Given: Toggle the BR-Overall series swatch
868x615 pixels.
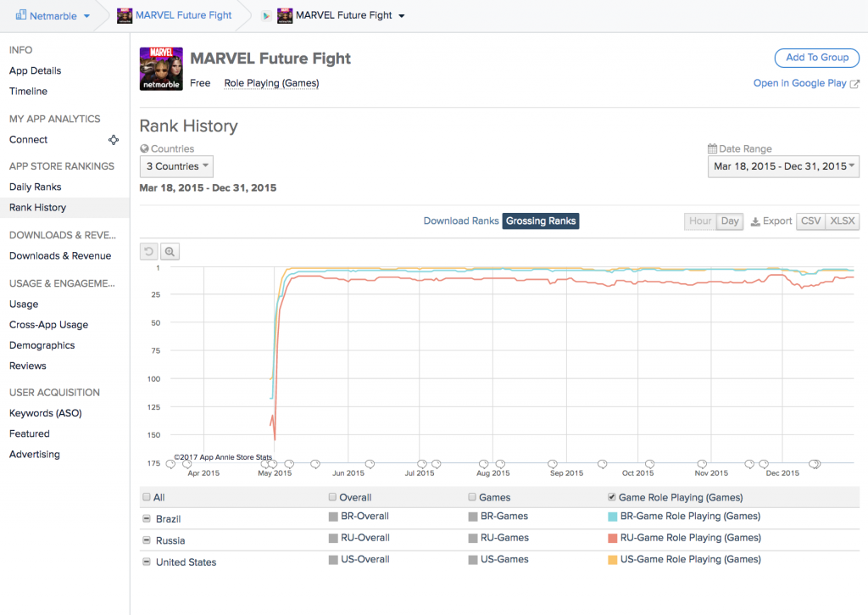Looking at the screenshot, I should tap(333, 517).
